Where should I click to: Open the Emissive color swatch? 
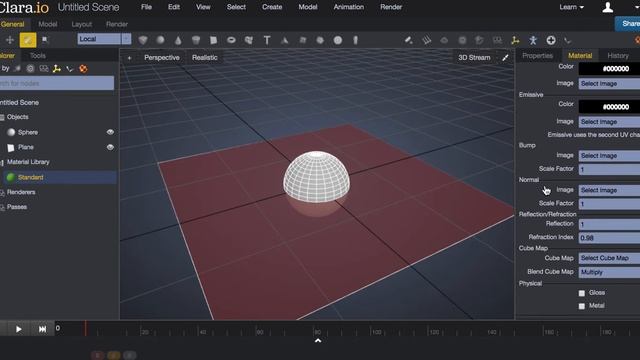click(609, 107)
